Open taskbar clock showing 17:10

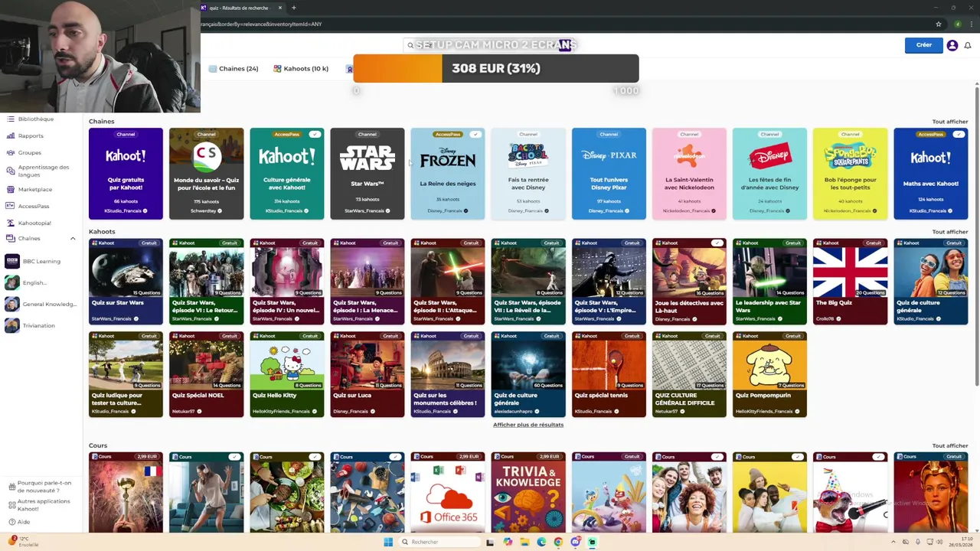click(x=960, y=542)
